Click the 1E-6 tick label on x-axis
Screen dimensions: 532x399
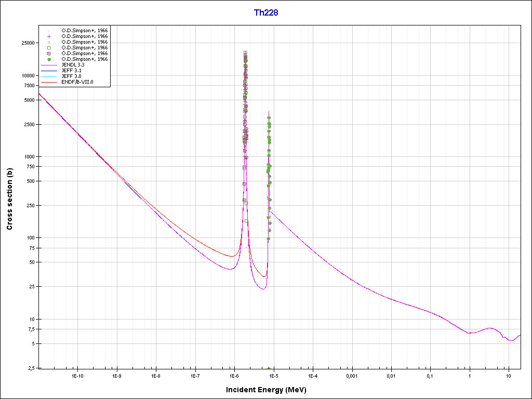click(234, 375)
